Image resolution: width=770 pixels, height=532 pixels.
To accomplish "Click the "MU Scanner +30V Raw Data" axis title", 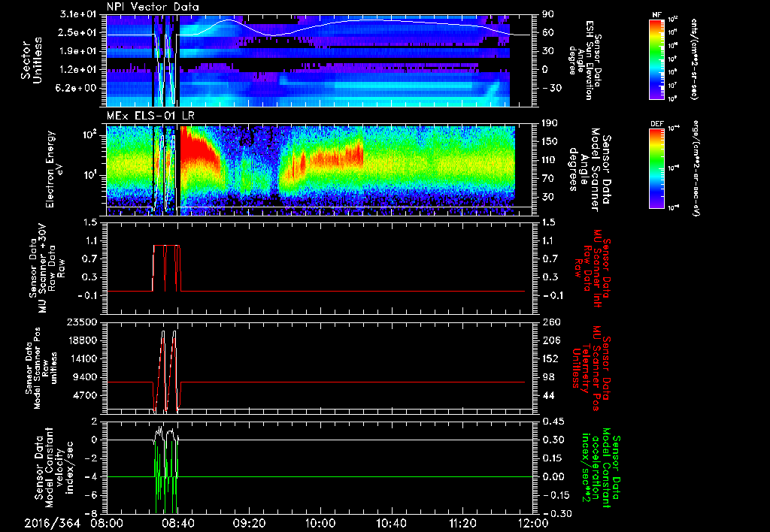I will click(47, 268).
